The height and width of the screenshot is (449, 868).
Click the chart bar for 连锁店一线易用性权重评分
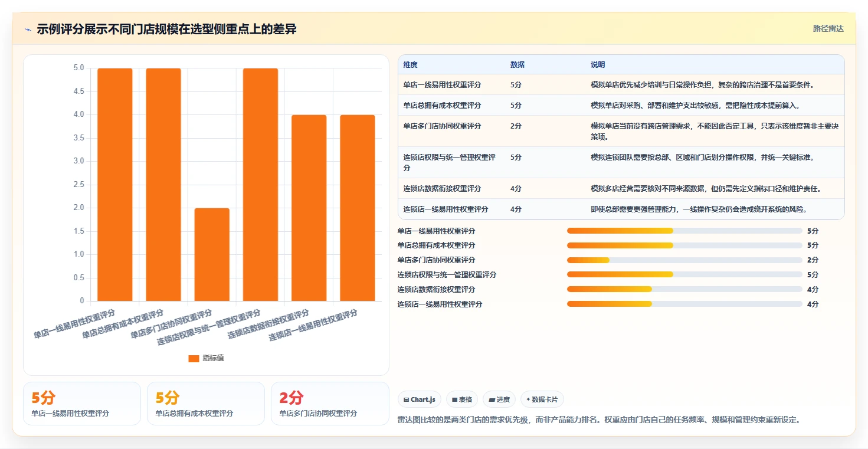point(357,208)
